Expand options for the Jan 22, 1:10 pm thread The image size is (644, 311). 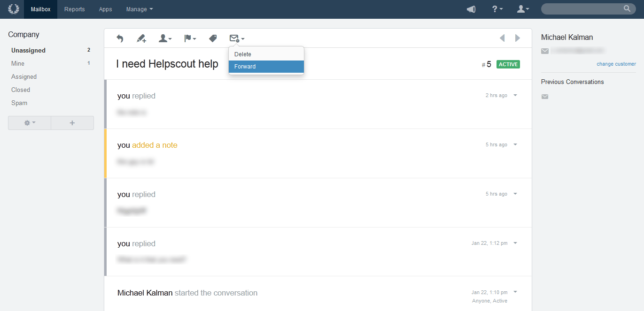(x=515, y=292)
